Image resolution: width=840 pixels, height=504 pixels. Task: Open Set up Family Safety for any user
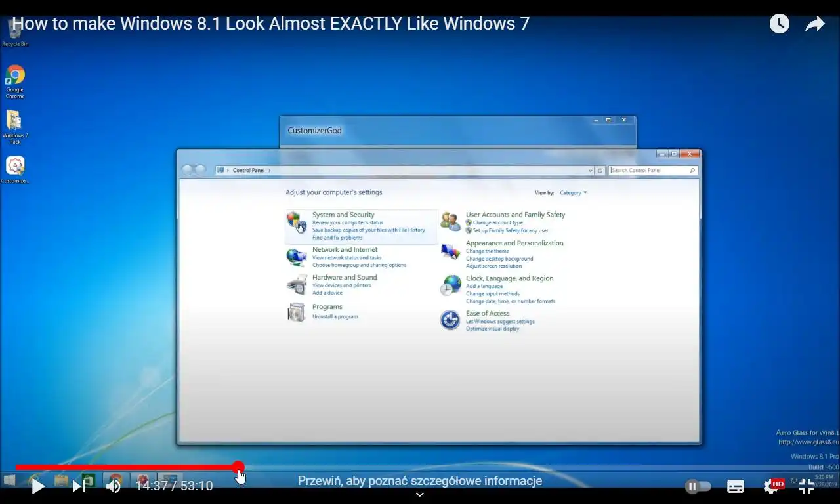point(511,230)
